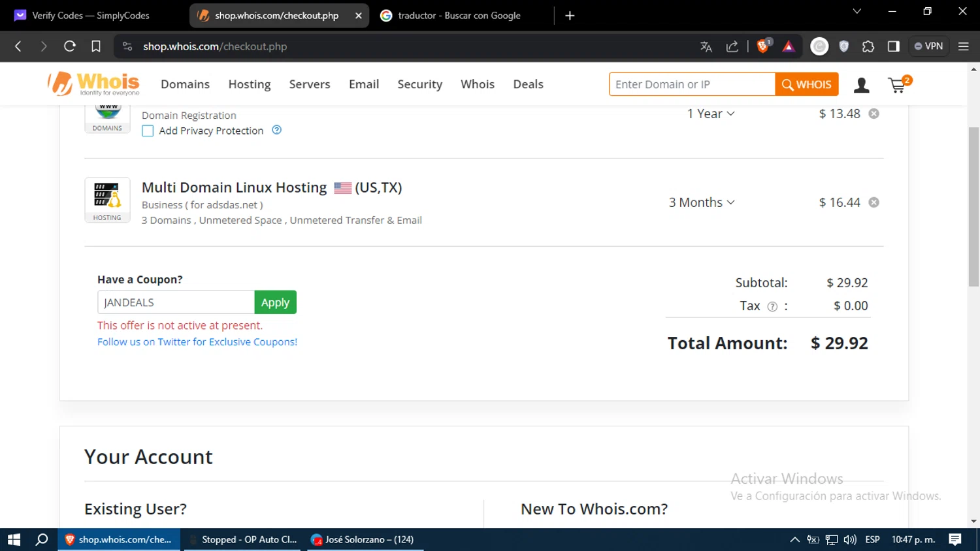
Task: Open the Whois logo homepage
Action: [x=93, y=84]
